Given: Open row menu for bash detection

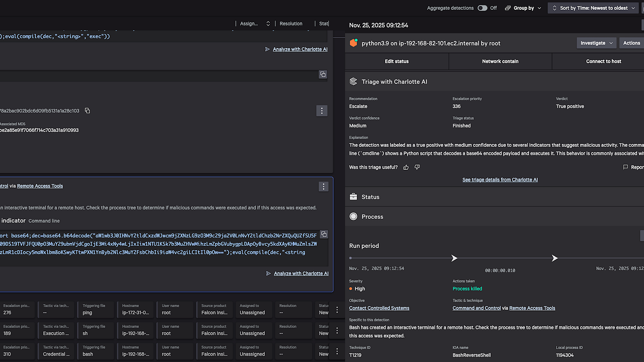Looking at the screenshot, I should click(x=337, y=351).
